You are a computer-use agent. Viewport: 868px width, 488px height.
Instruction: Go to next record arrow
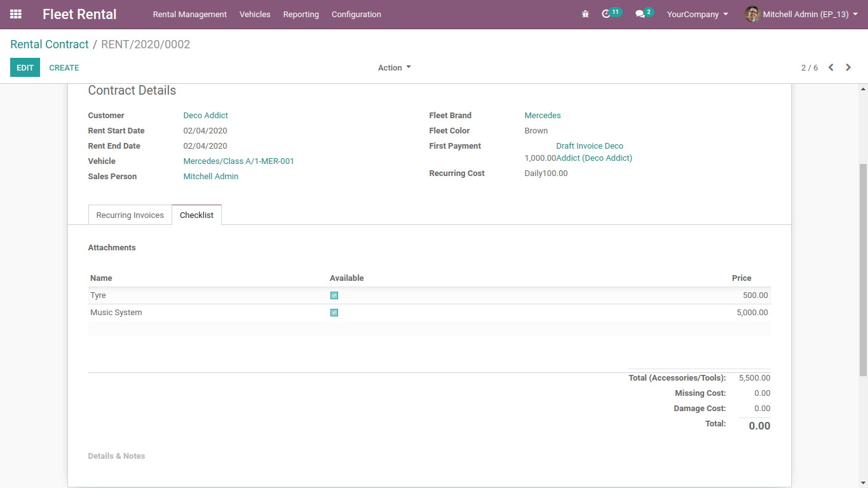click(x=848, y=67)
